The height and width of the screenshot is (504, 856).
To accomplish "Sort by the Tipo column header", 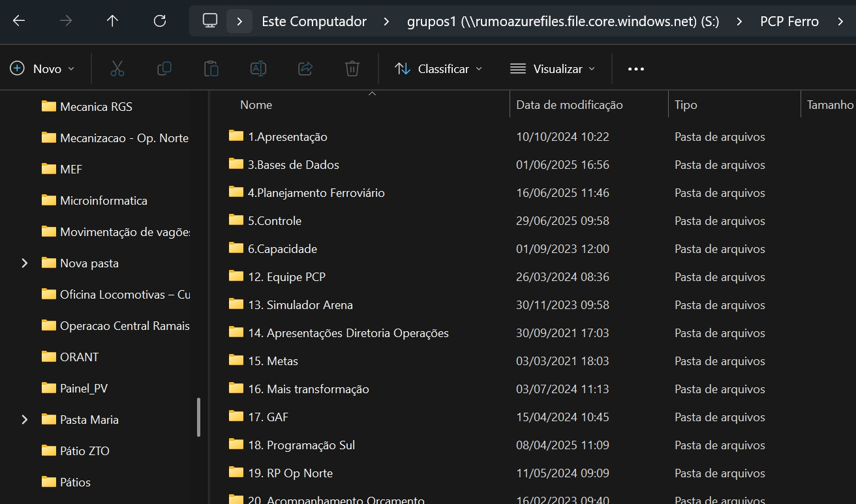I will pyautogui.click(x=686, y=104).
